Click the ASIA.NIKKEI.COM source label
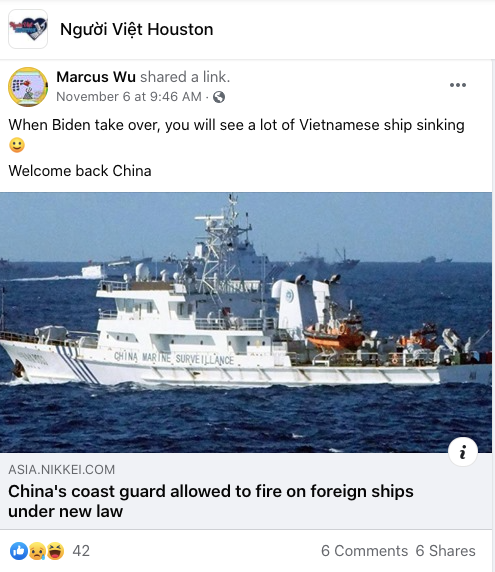Viewport: 495px width, 572px height. click(x=62, y=469)
